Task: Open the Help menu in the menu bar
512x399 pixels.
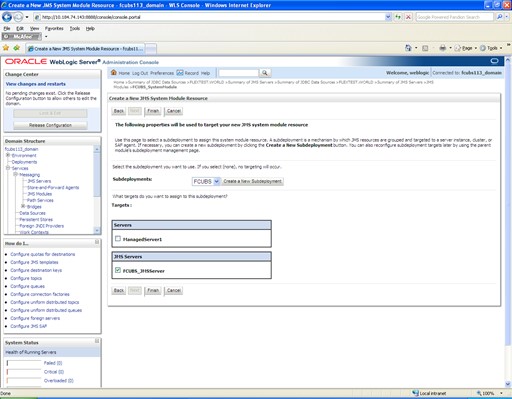Action: (x=90, y=29)
